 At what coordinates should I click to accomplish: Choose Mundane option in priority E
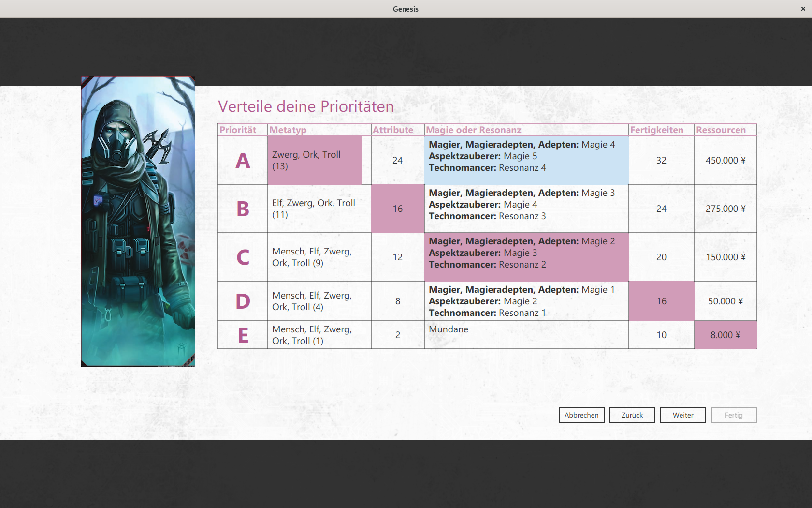coord(526,334)
